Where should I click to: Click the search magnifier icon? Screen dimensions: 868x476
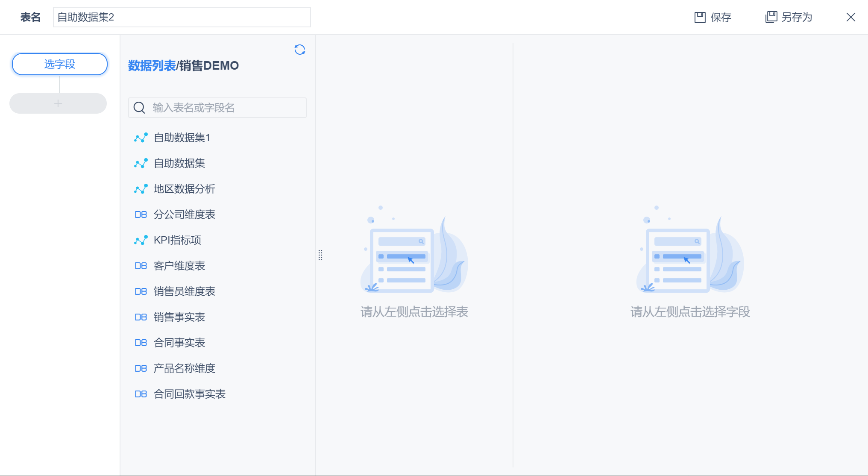point(139,108)
